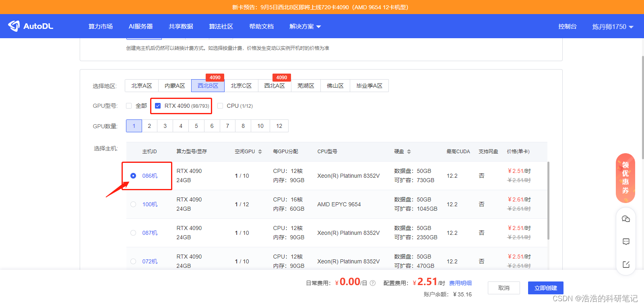Open 算力市场 in the navigation bar

(x=101, y=27)
